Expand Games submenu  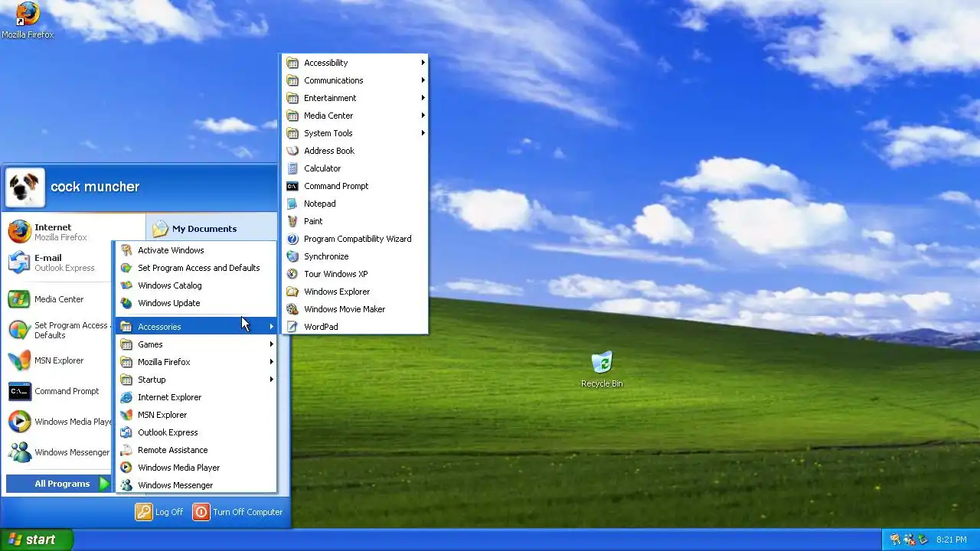click(196, 344)
